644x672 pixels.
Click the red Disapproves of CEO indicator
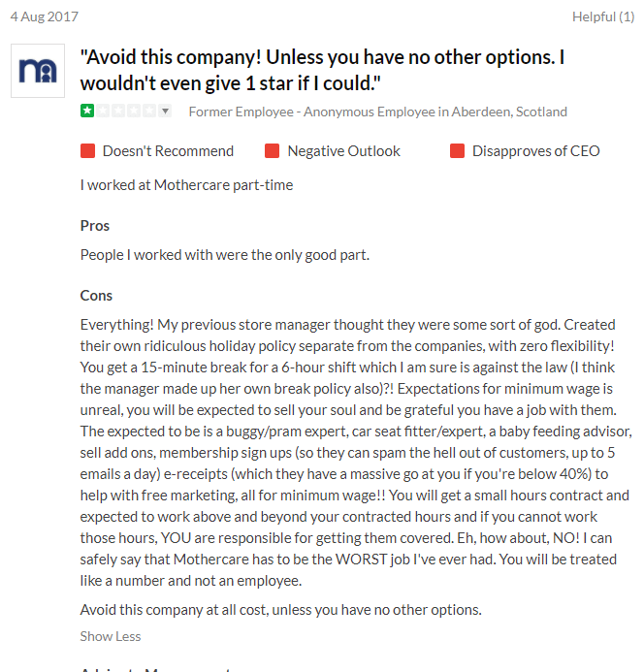click(x=457, y=151)
